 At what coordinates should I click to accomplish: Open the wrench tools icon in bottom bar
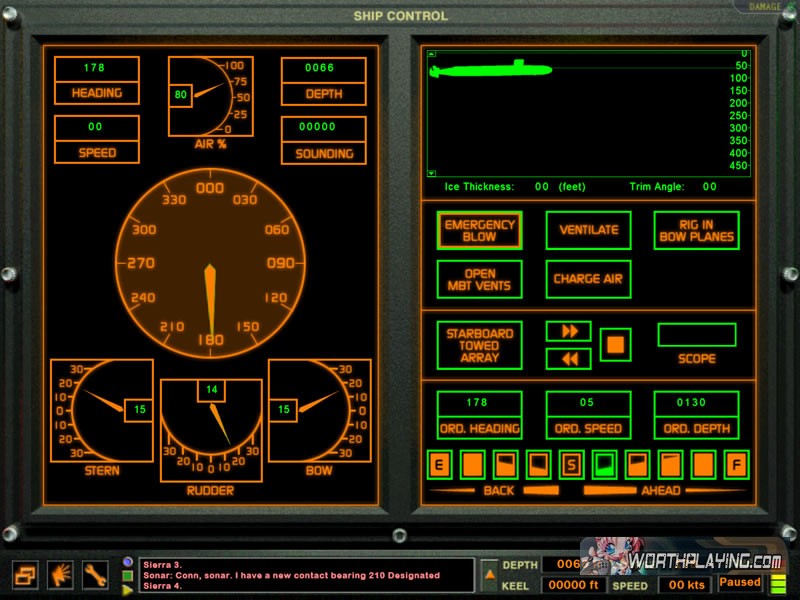click(96, 574)
